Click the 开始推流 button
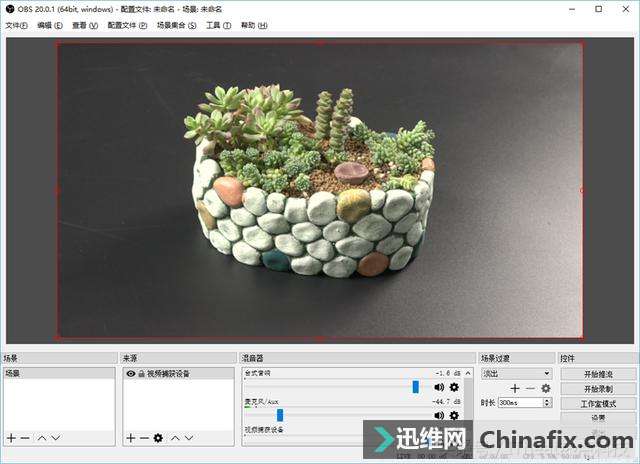 point(598,374)
